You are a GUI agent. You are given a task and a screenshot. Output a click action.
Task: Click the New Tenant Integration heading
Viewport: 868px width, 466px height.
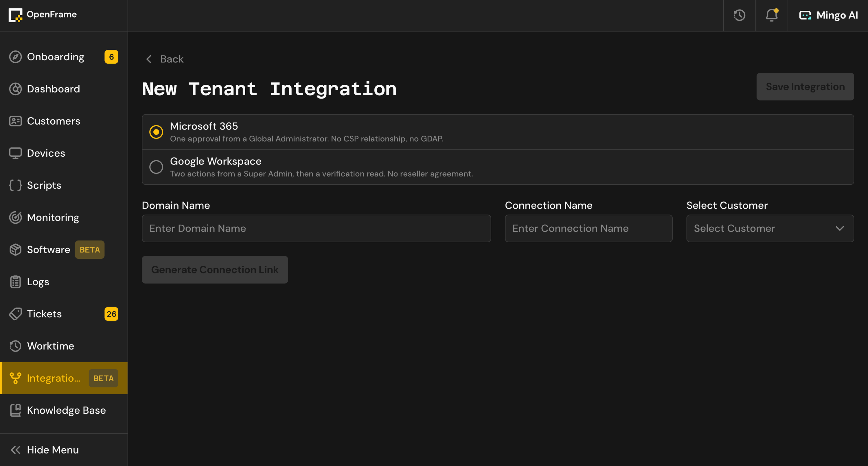269,89
